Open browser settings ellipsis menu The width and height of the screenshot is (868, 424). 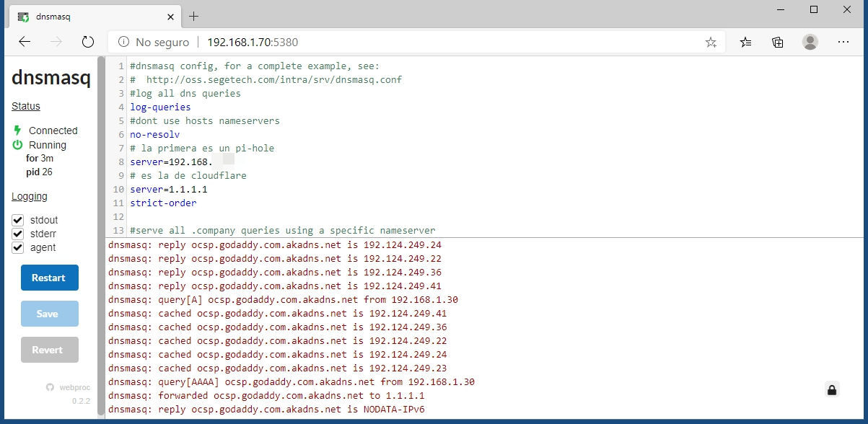[843, 42]
